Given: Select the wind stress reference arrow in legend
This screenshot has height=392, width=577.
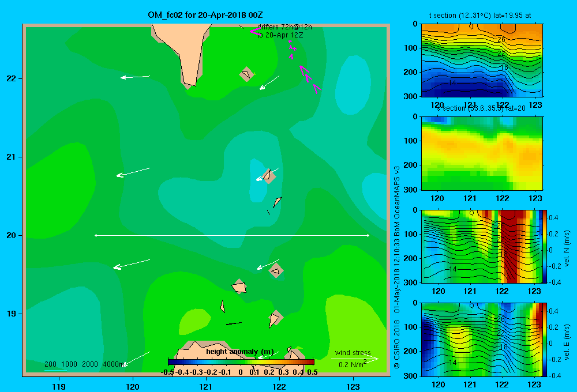Looking at the screenshot, I should [354, 359].
